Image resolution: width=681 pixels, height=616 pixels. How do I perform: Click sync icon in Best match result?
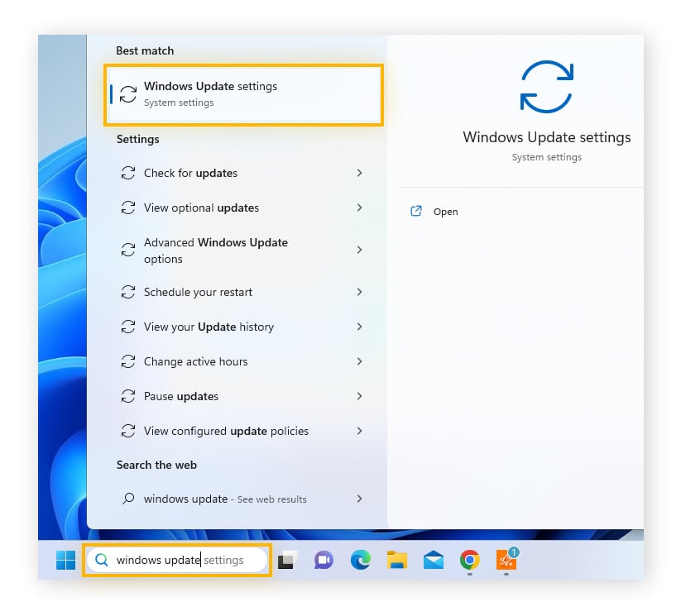128,94
